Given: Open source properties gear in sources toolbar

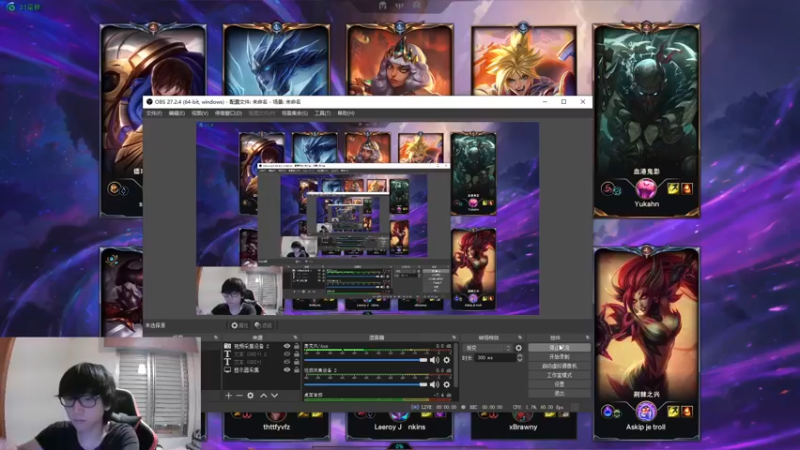Looking at the screenshot, I should coord(251,395).
